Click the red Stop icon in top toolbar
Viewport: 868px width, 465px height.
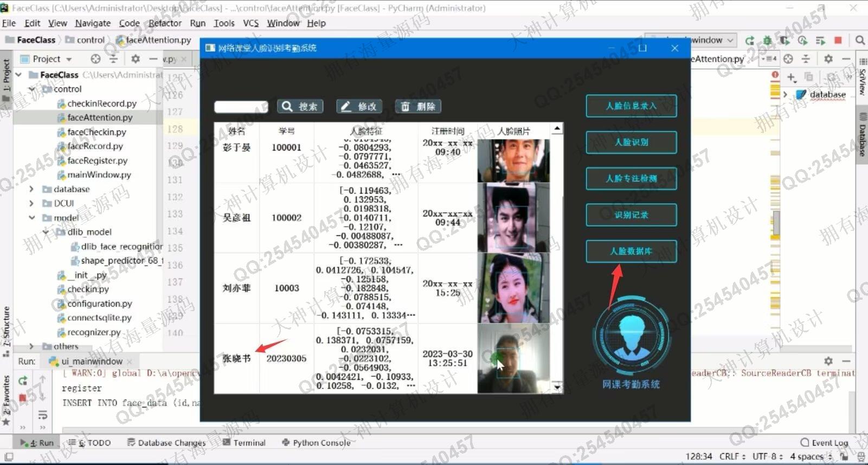coord(838,40)
